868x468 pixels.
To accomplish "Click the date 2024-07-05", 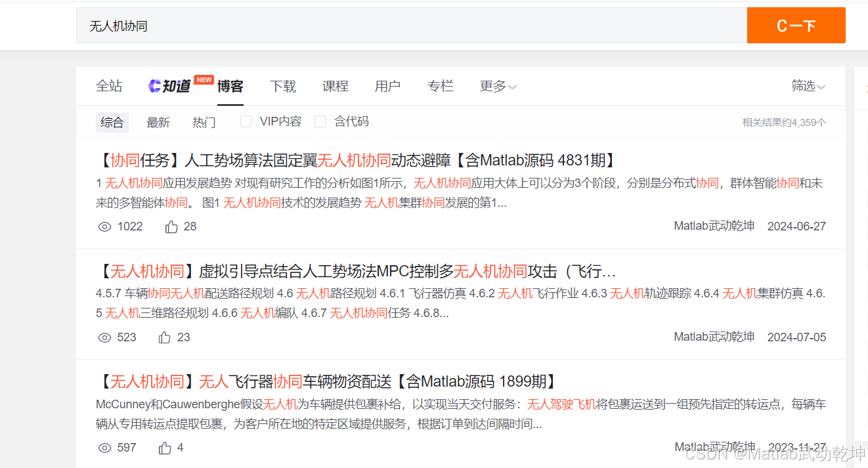I will [796, 337].
